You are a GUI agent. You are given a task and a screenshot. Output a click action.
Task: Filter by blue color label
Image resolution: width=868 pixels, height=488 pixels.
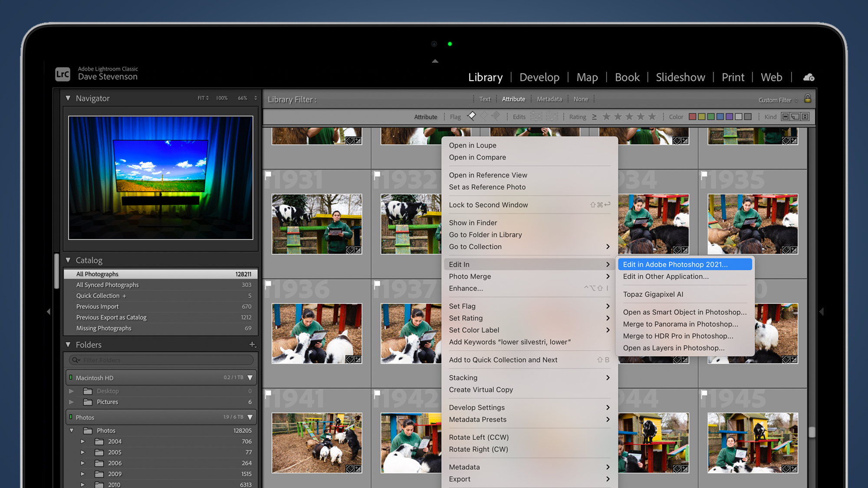pyautogui.click(x=720, y=117)
